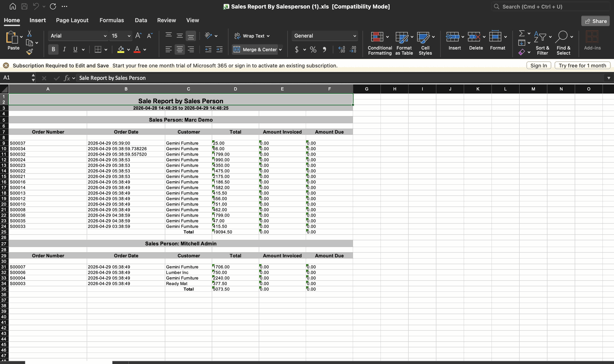This screenshot has height=364, width=614.
Task: Click the Insert cells icon
Action: pyautogui.click(x=453, y=37)
